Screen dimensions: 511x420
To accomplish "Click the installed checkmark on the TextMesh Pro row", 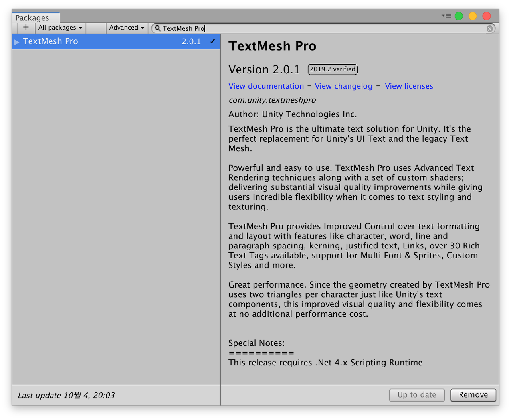I will pyautogui.click(x=212, y=41).
